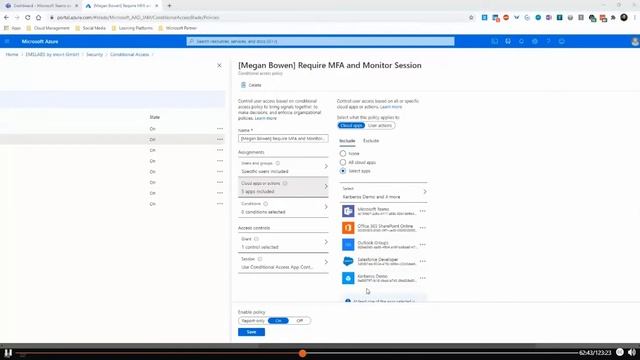640x360 pixels.
Task: Toggle the video volume speaker icon
Action: (x=632, y=352)
